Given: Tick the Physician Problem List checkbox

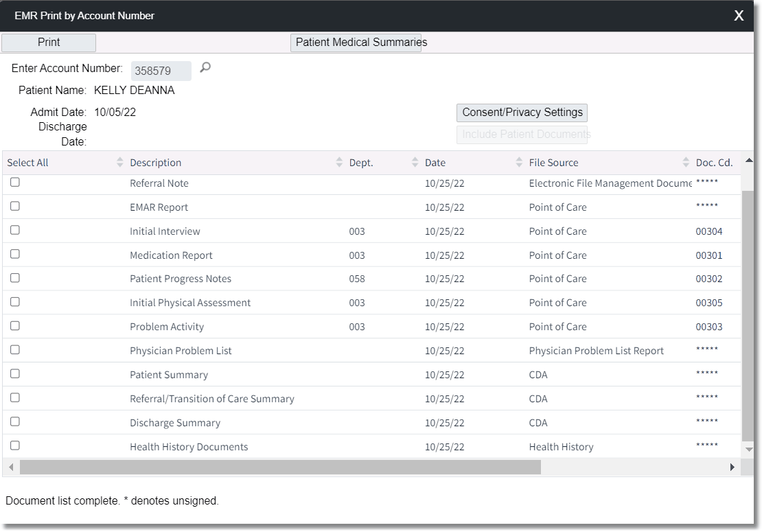Looking at the screenshot, I should [15, 350].
